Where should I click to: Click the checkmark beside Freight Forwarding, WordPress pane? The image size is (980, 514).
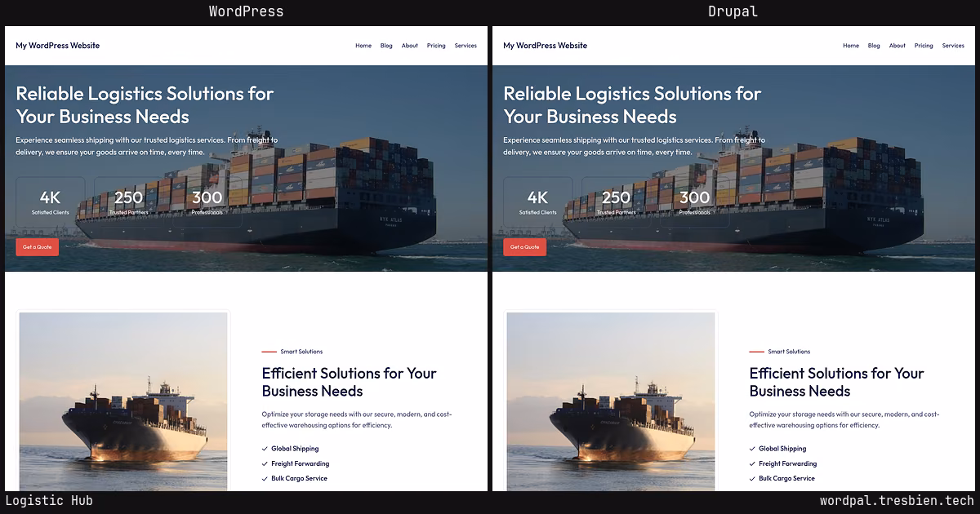pos(265,463)
